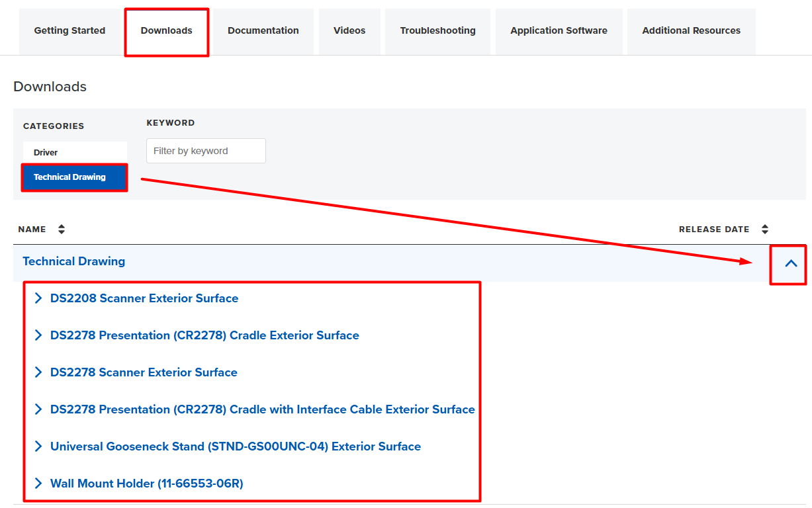Open the Application Software tab
This screenshot has height=508, width=812.
click(x=559, y=30)
